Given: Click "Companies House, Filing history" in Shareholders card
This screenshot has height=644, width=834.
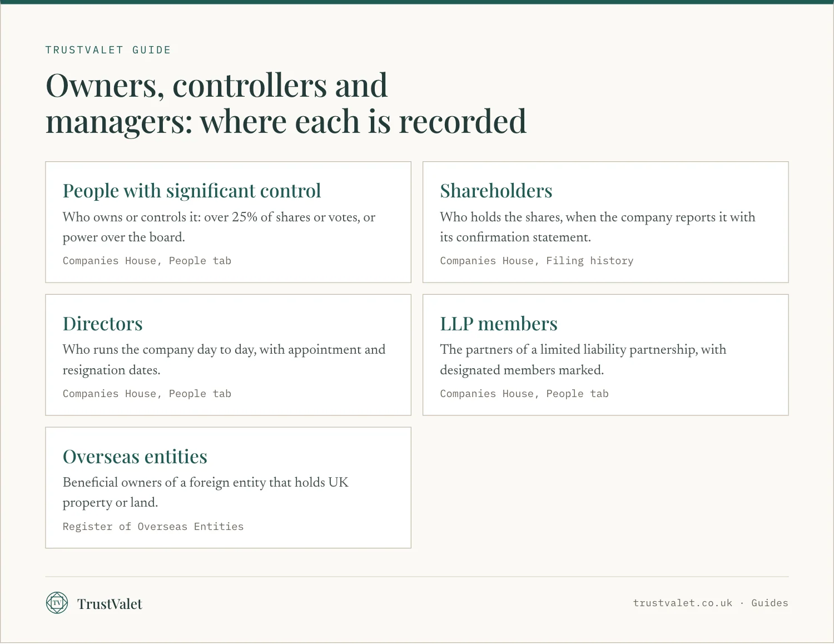Looking at the screenshot, I should (537, 261).
